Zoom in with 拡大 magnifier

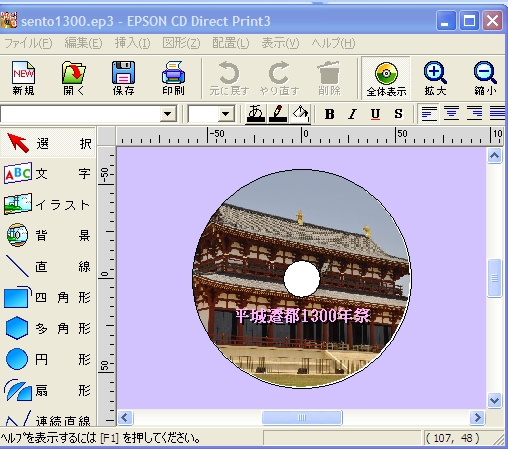435,78
